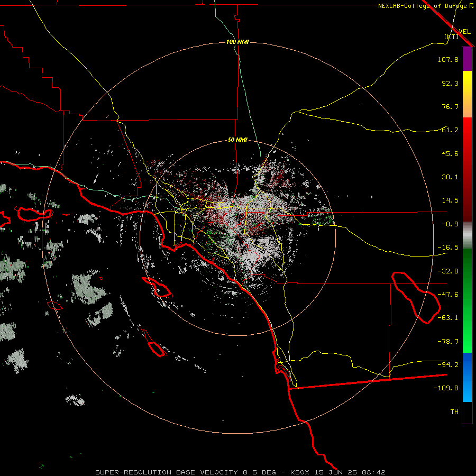Click the 92.3 velocity scale value
The image size is (476, 476).
pyautogui.click(x=450, y=83)
